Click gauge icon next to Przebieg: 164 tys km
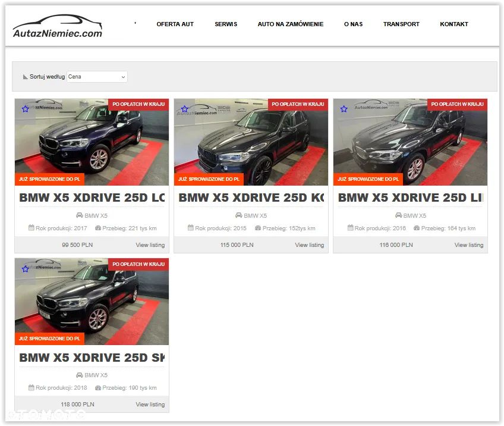Screen dimensions: 504x426 417,228
